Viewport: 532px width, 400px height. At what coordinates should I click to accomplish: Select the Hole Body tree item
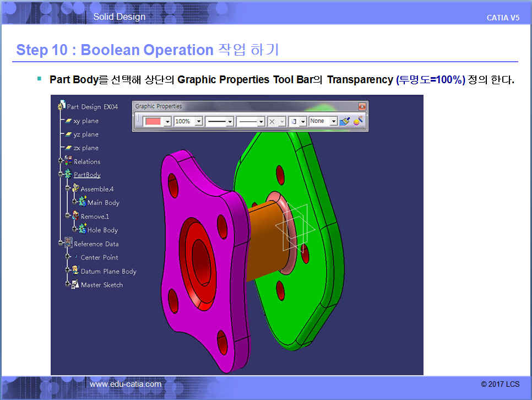pyautogui.click(x=102, y=230)
